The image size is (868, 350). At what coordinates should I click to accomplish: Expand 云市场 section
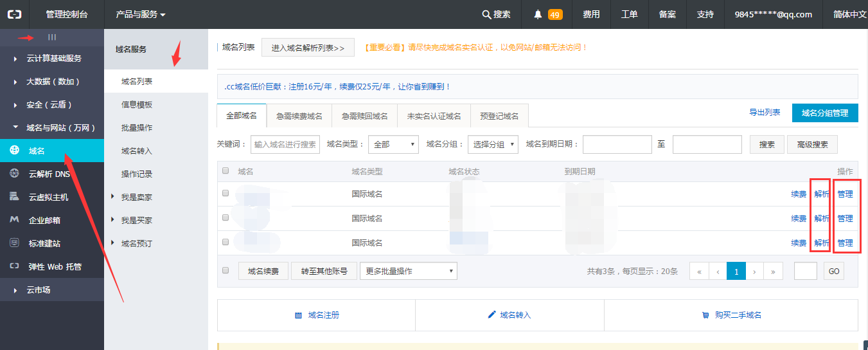(52, 290)
